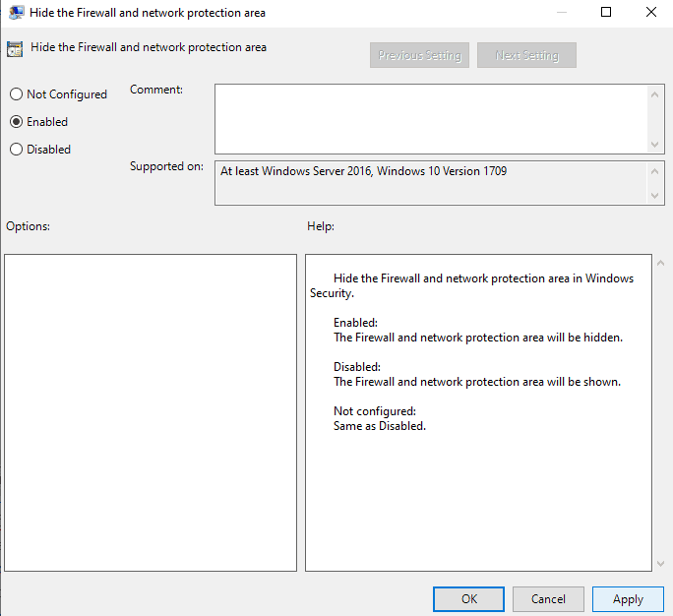
Task: Click the policy name heading below title bar
Action: coord(149,47)
